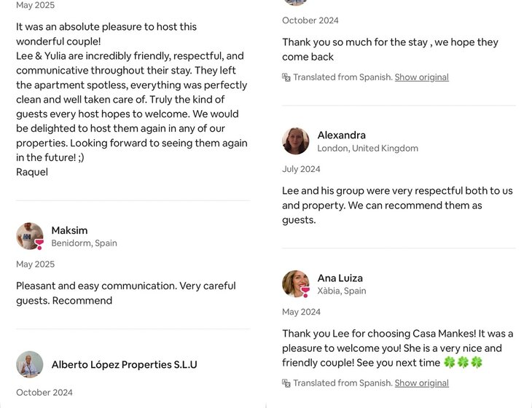Show original Spanish text of Casa Mankes review
532x408 pixels.
coord(421,383)
